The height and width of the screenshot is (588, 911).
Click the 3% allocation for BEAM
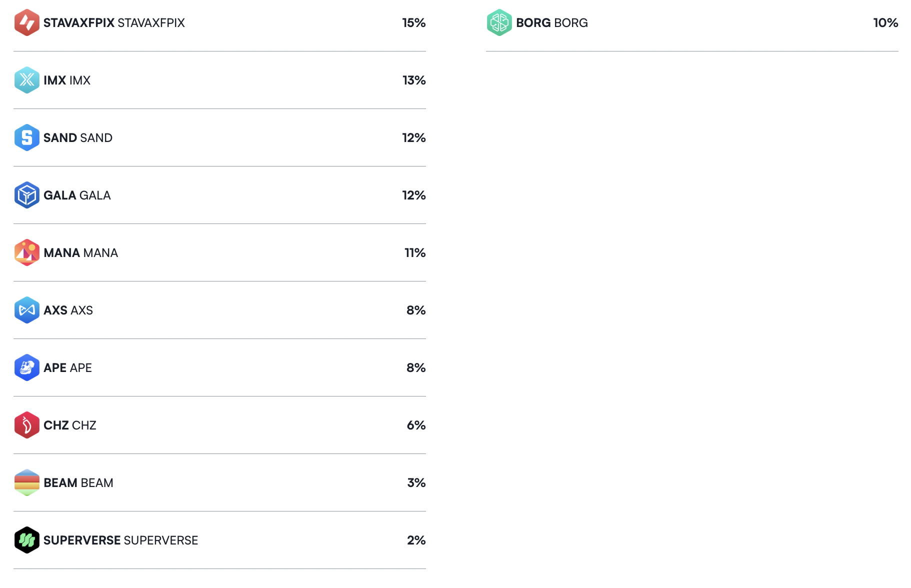416,483
